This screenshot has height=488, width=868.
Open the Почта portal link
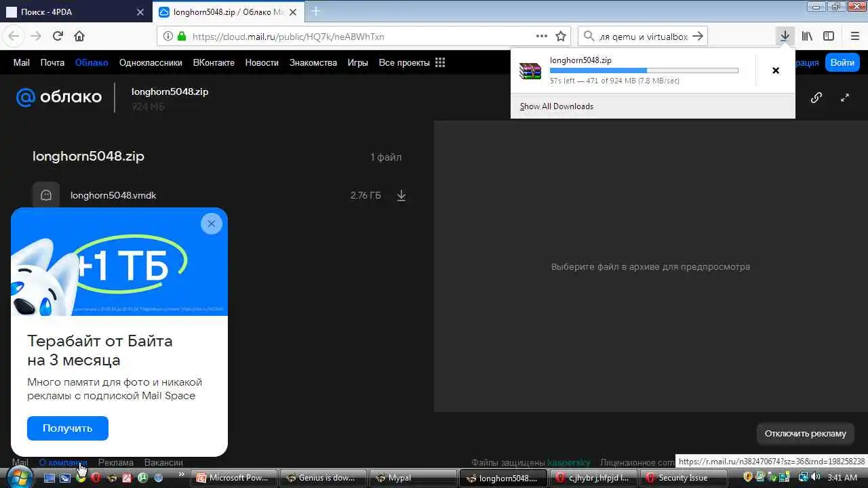click(x=52, y=62)
